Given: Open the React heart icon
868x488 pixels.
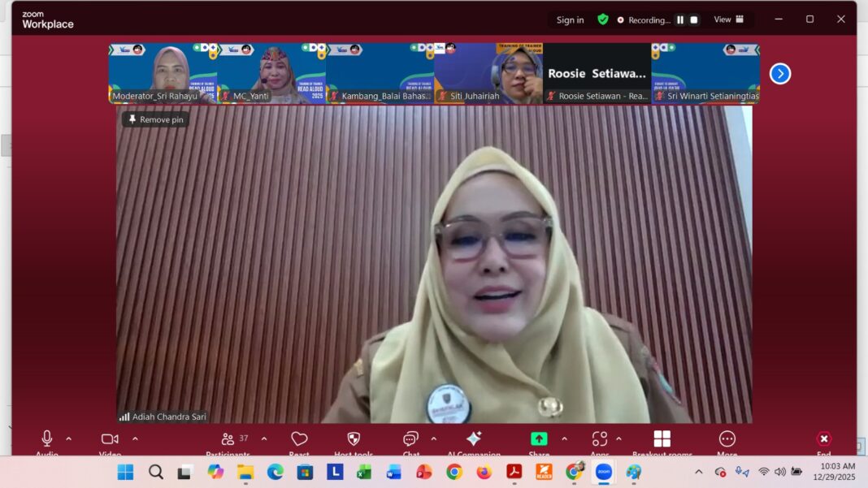Looking at the screenshot, I should click(x=299, y=439).
